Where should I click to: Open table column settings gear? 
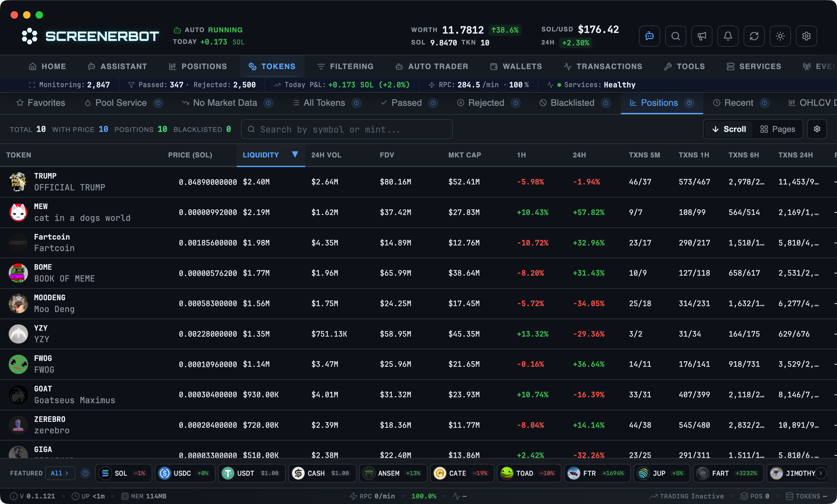tap(817, 129)
